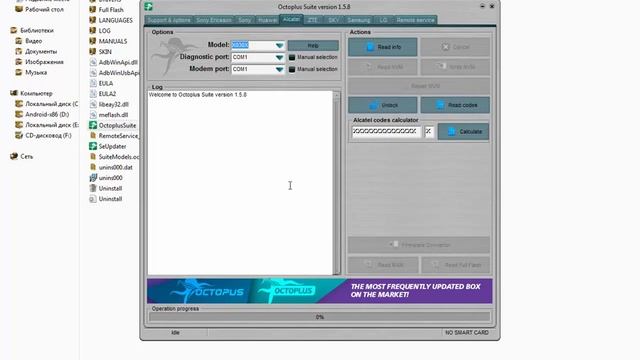The width and height of the screenshot is (640, 360).
Task: Click the Read info button icon
Action: click(x=370, y=47)
